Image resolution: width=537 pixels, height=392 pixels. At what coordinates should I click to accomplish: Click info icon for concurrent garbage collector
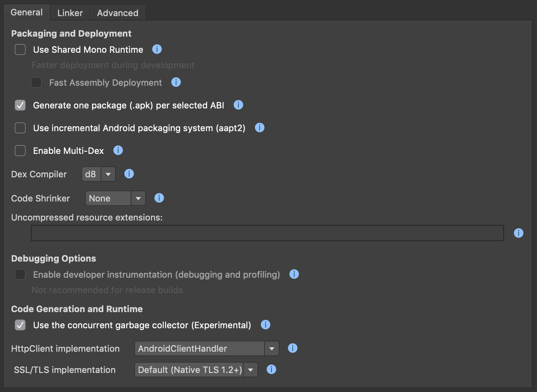point(266,325)
